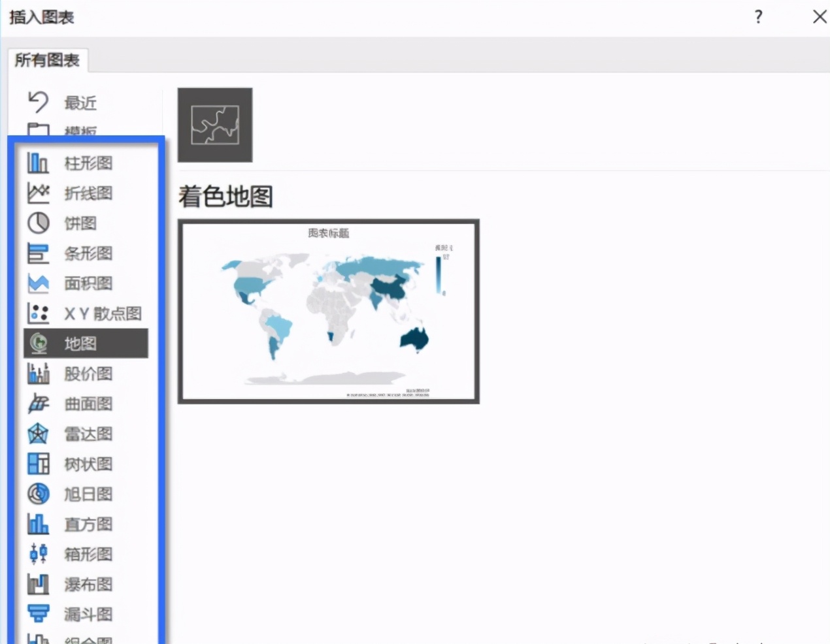Viewport: 830px width, 644px height.
Task: Select the sunburst (旭日图) icon
Action: tap(38, 494)
